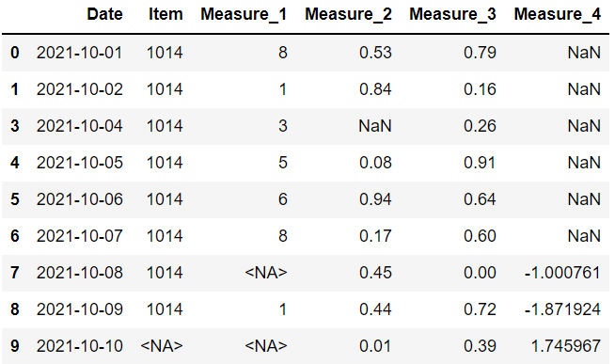Screen dimensions: 615x364
Task: Select the Measure_2 column header
Action: click(x=348, y=14)
